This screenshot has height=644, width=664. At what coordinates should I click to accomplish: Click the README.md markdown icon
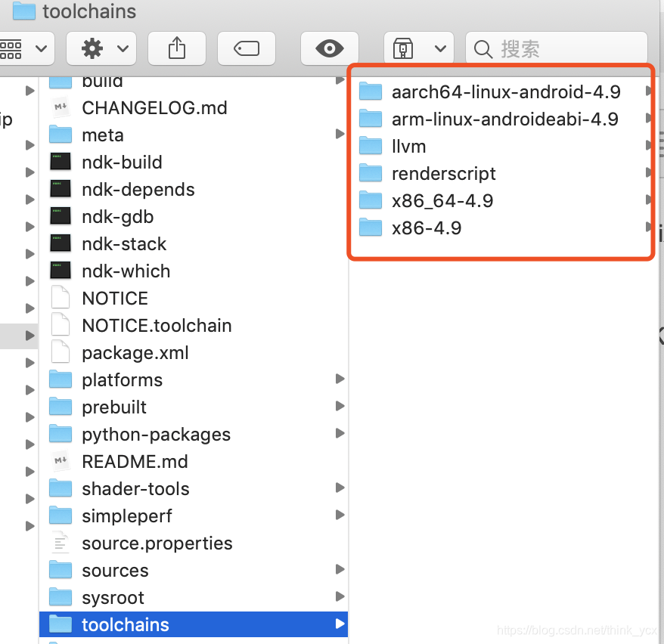pos(61,461)
